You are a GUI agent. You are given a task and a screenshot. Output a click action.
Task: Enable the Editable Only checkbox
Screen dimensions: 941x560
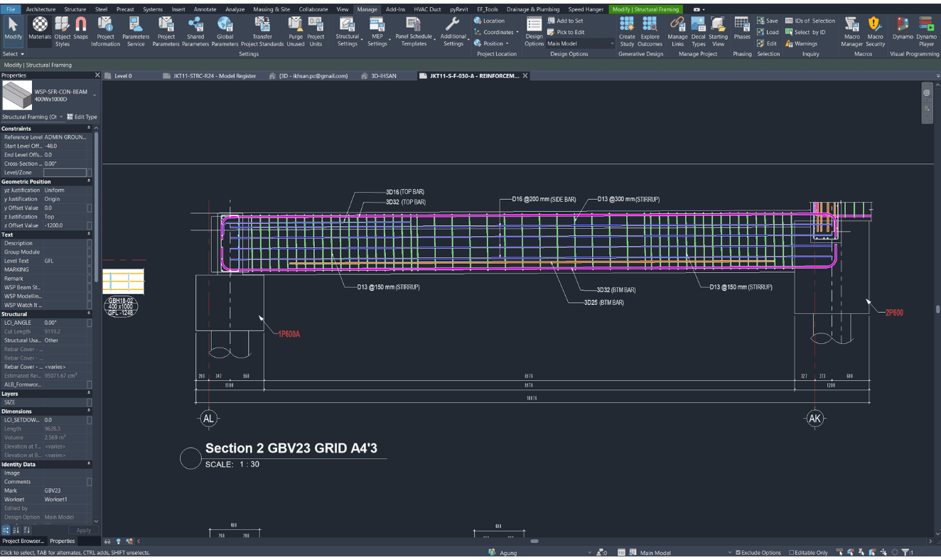[792, 552]
